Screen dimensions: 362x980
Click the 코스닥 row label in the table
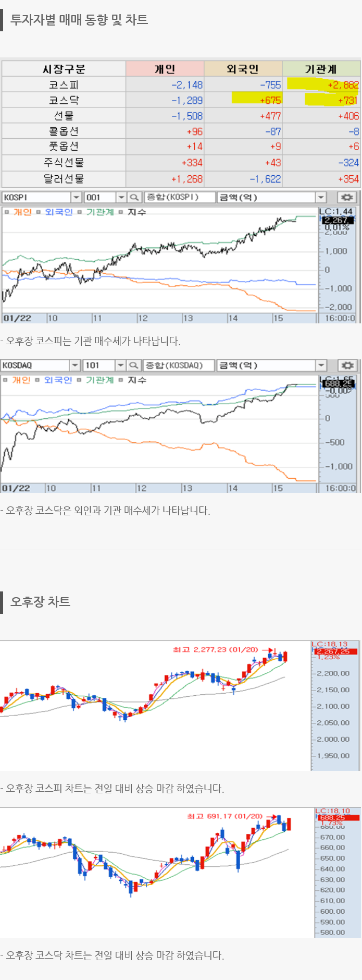pos(64,100)
